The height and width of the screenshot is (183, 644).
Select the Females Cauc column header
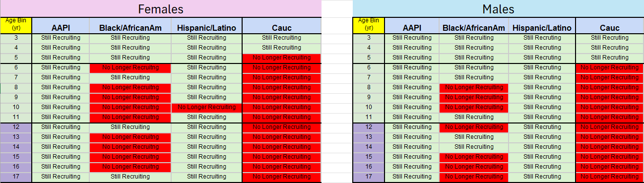click(x=282, y=27)
